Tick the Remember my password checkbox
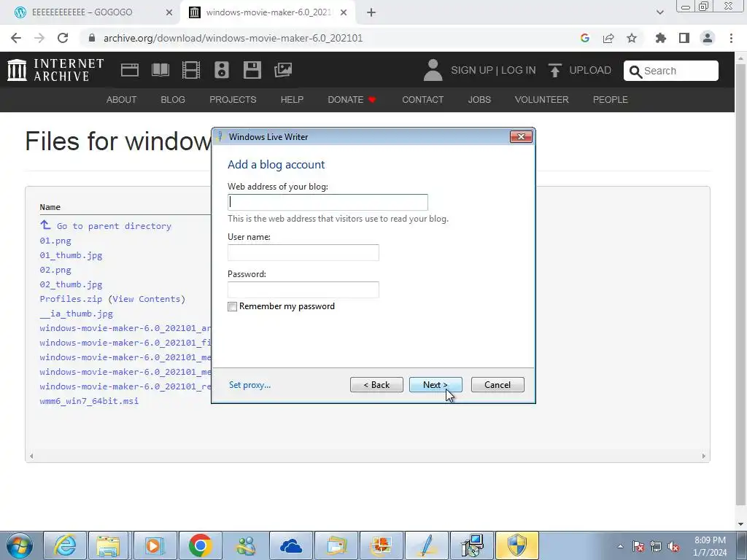 click(x=232, y=307)
